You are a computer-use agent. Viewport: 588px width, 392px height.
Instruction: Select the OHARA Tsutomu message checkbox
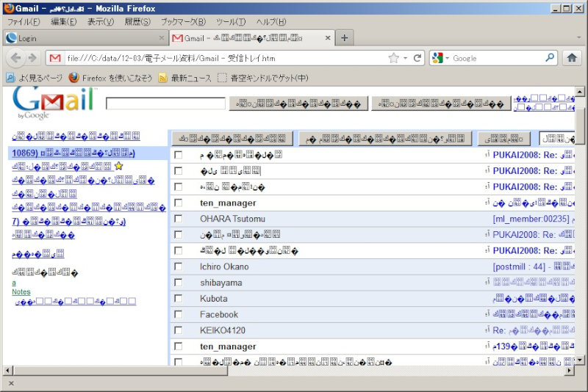click(x=179, y=219)
